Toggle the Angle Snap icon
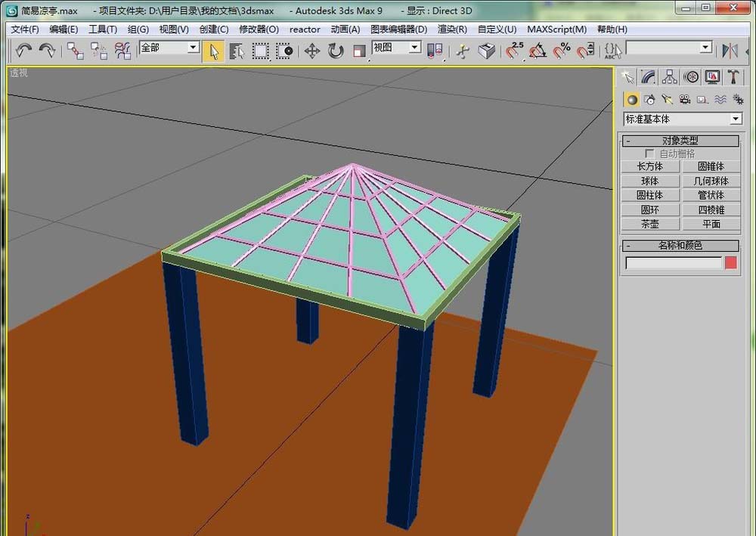This screenshot has width=756, height=536. [538, 51]
